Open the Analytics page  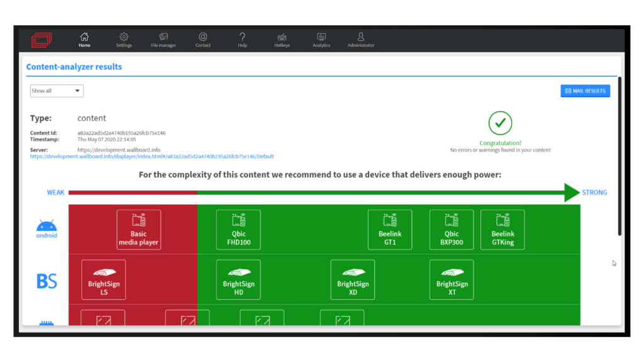(321, 40)
